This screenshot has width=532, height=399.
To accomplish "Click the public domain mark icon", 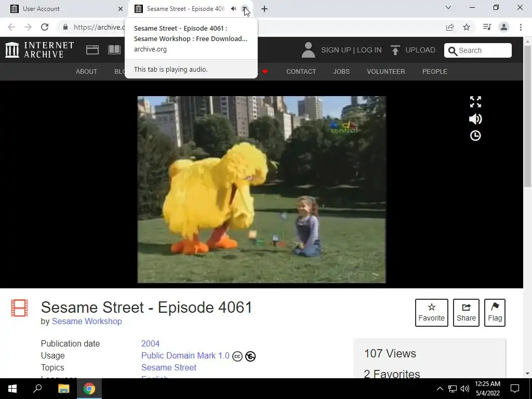I will click(x=250, y=356).
